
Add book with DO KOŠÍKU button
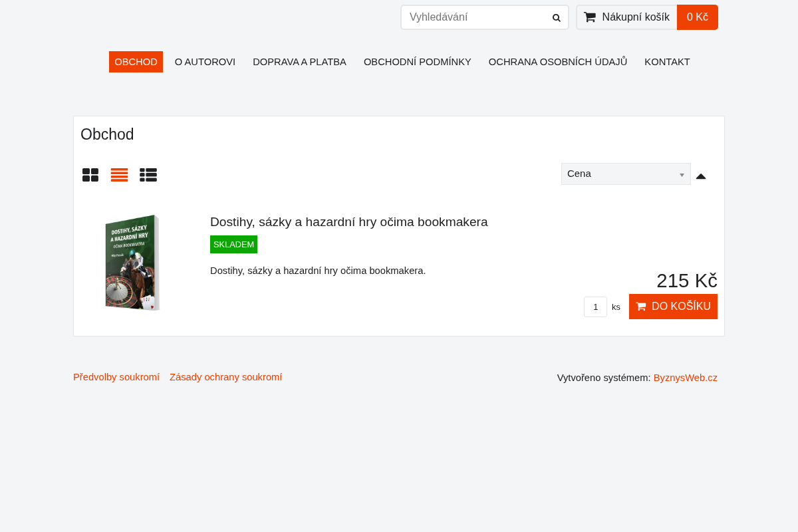[673, 307]
